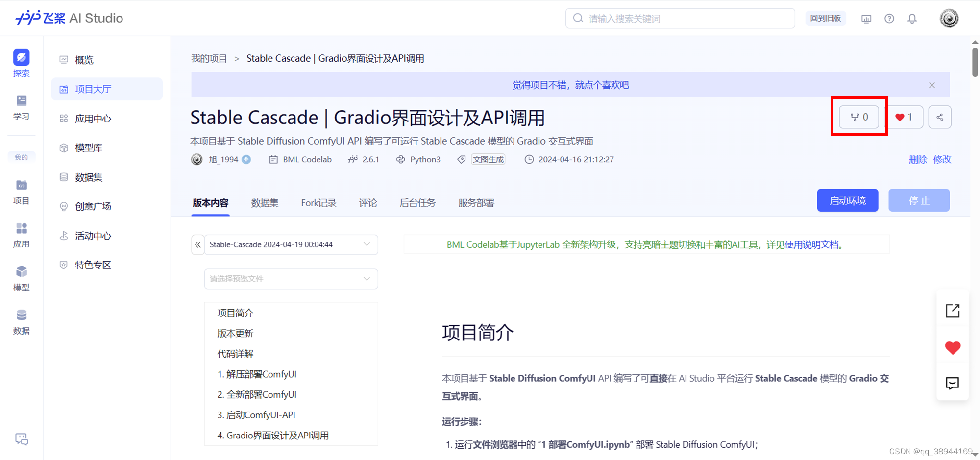Viewport: 980px width, 460px height.
Task: Open the user avatar menu
Action: (949, 19)
